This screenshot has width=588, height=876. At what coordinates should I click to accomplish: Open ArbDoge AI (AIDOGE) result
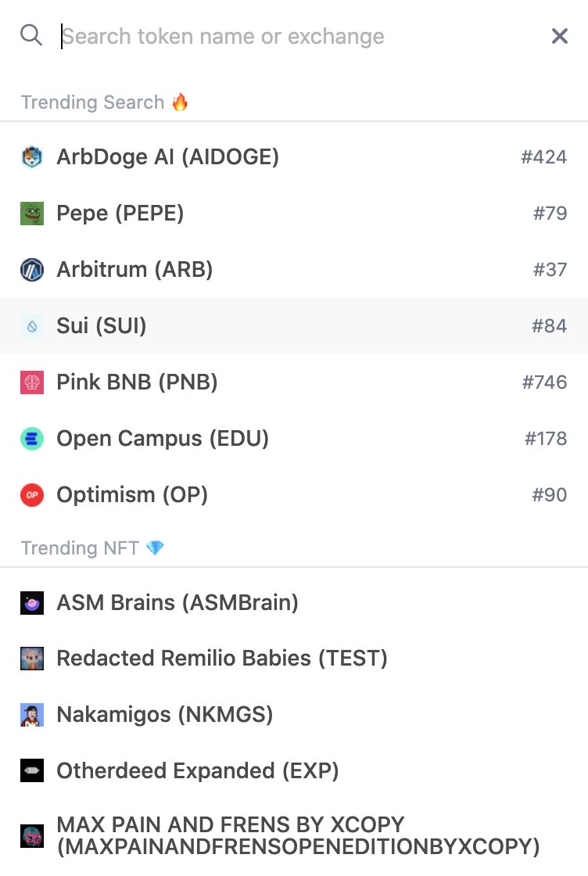coord(294,157)
